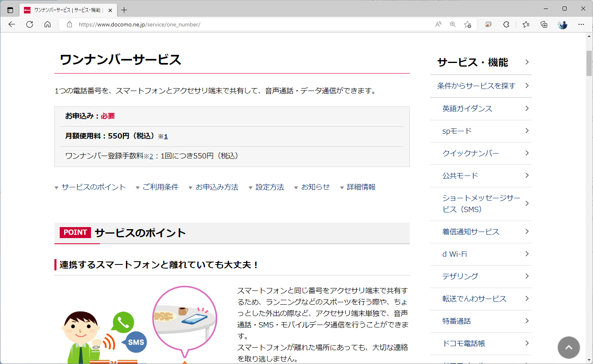Open the screenshot/media toolbar icon

pos(488,24)
